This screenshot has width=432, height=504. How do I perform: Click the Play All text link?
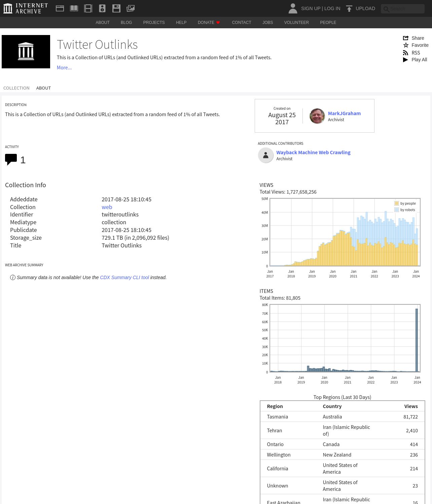[419, 60]
